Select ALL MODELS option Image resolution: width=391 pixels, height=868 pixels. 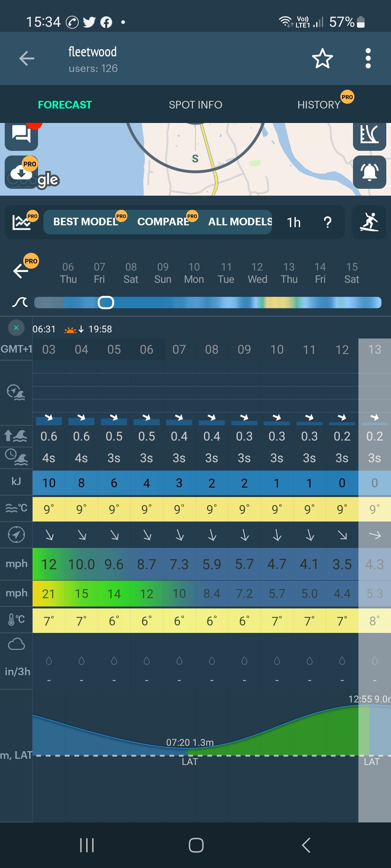240,222
